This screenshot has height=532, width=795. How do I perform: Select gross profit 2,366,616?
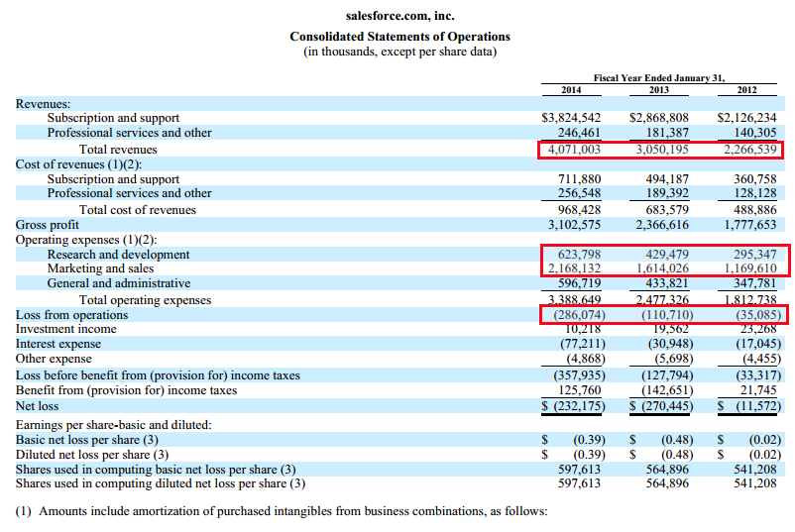coord(662,225)
